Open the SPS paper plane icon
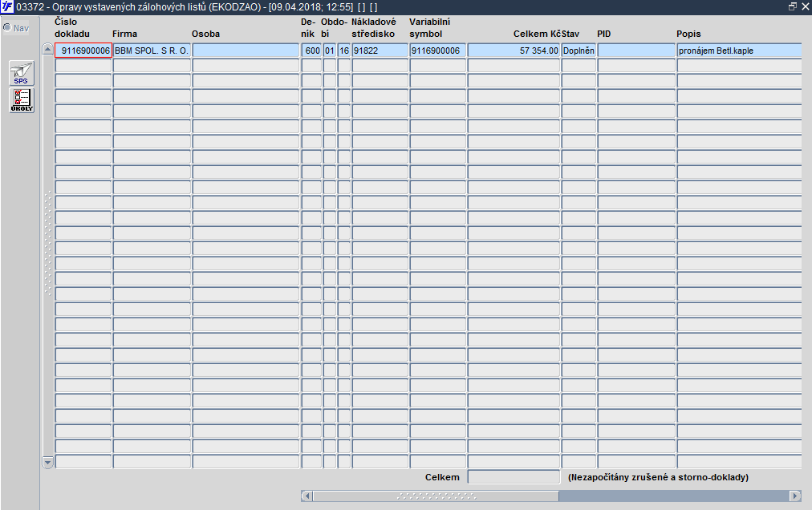812x510 pixels. coord(22,73)
